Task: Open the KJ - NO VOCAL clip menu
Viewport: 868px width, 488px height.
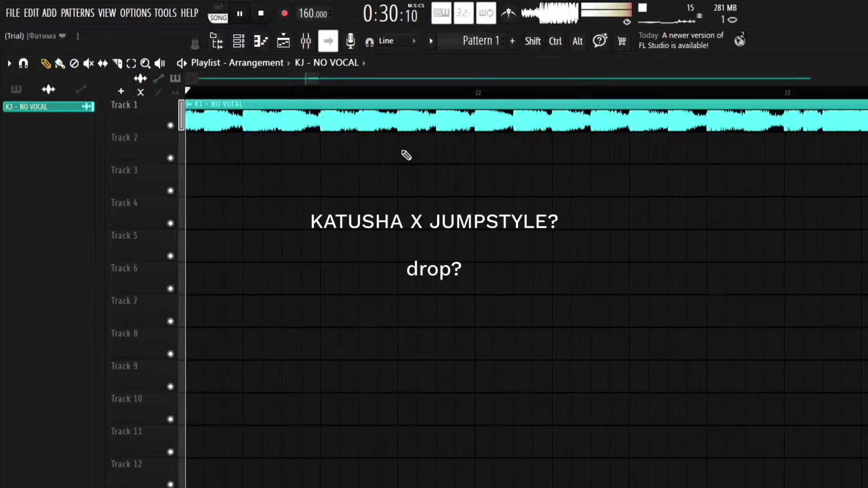Action: (x=189, y=104)
